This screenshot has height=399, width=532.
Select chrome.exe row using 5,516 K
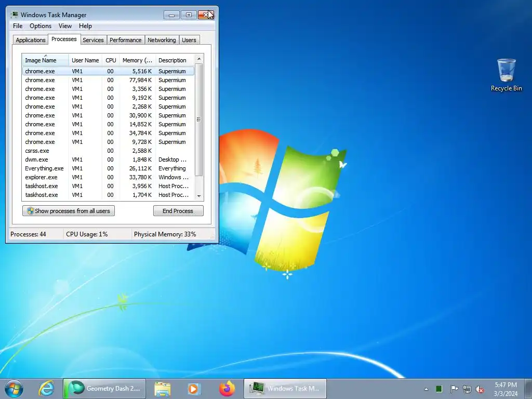coord(108,71)
